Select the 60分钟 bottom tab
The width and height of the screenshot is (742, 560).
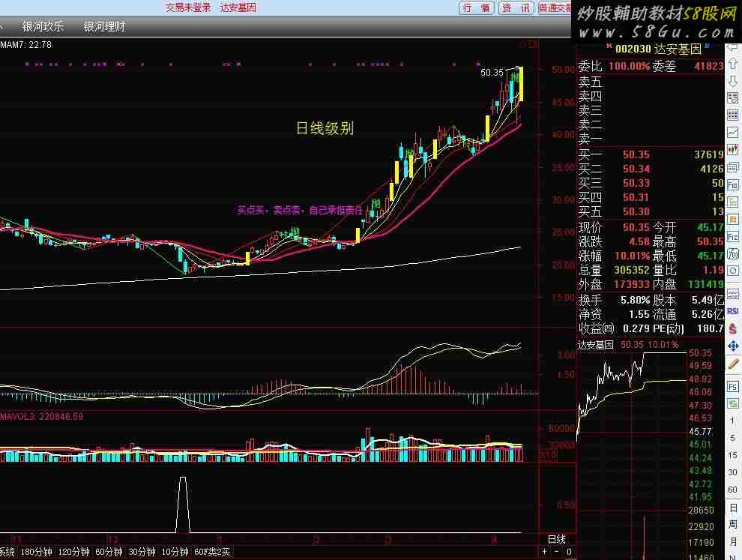click(109, 552)
